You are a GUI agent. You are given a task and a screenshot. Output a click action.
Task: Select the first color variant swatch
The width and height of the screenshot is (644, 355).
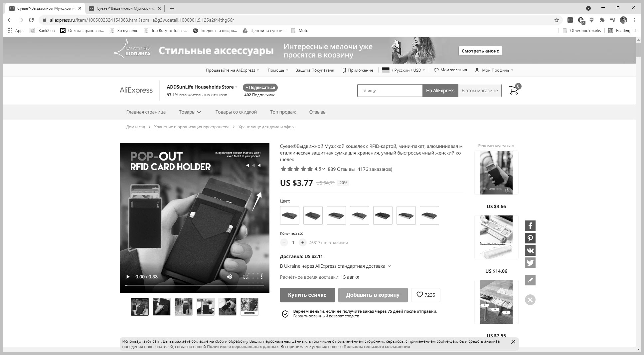289,215
